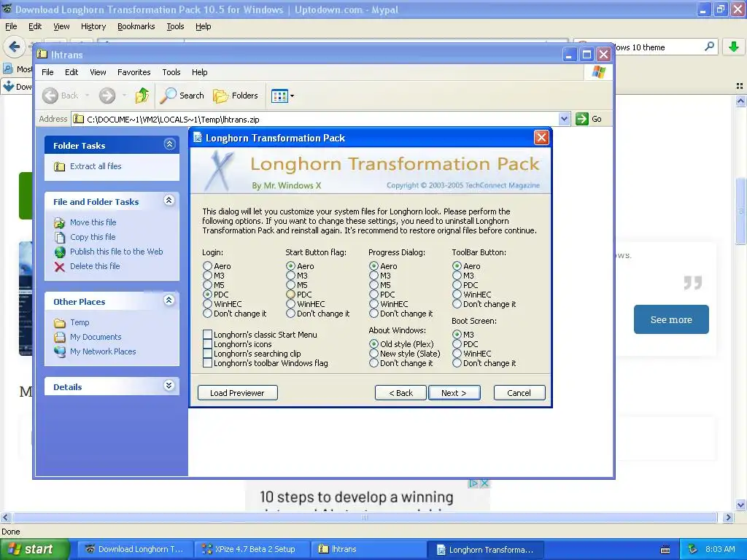This screenshot has width=747, height=560.
Task: Click the Views icon in the Explorer toolbar
Action: (279, 96)
